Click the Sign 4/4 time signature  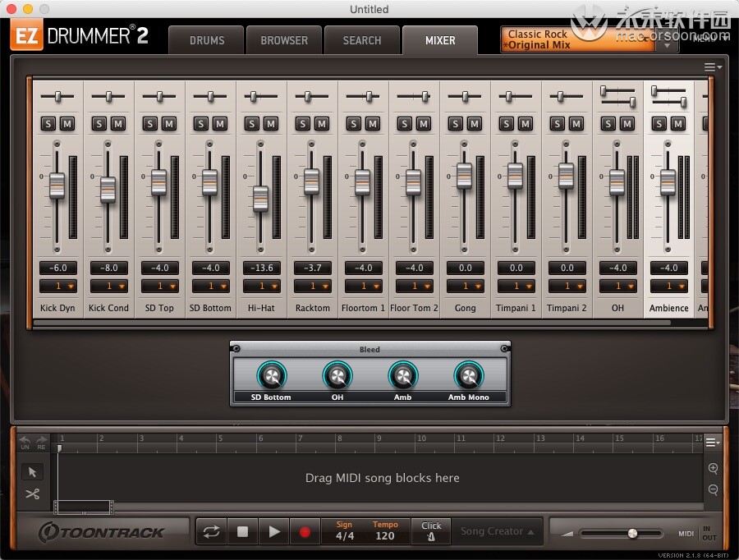pos(345,531)
